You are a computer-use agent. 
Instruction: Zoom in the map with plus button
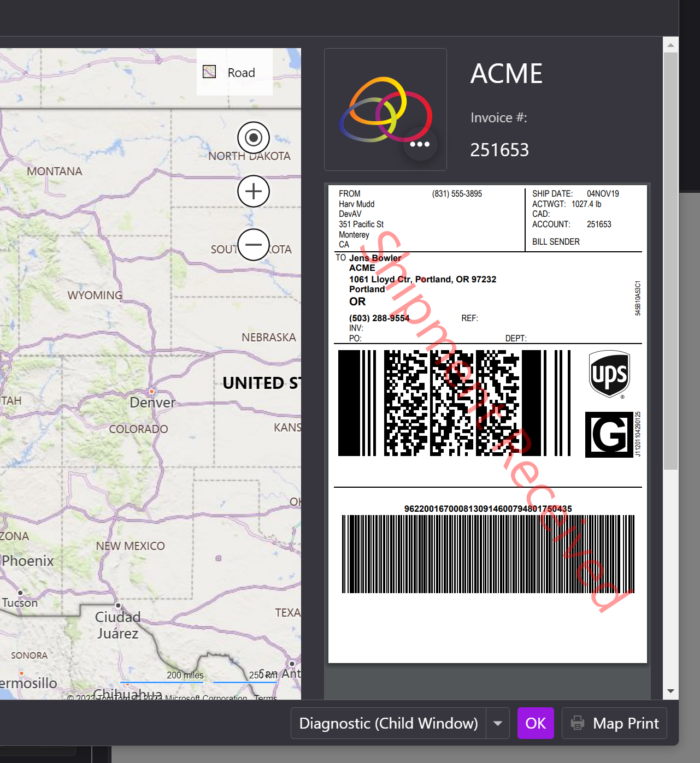254,191
